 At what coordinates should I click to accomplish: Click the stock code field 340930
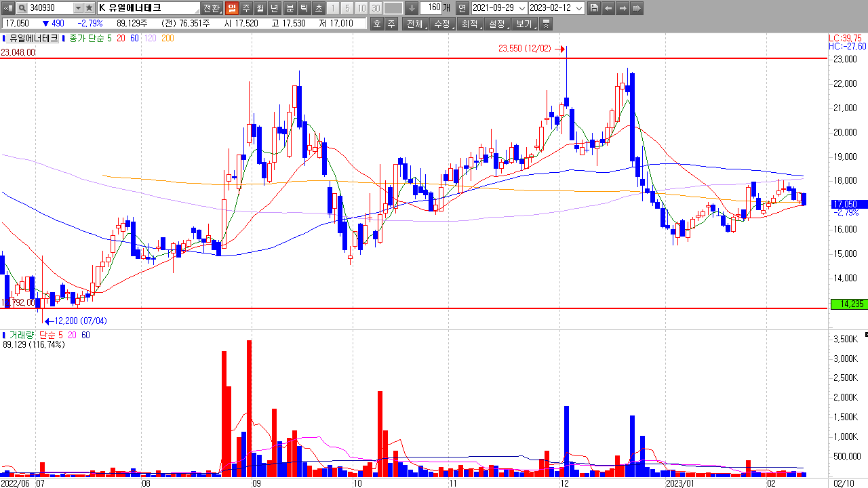50,8
